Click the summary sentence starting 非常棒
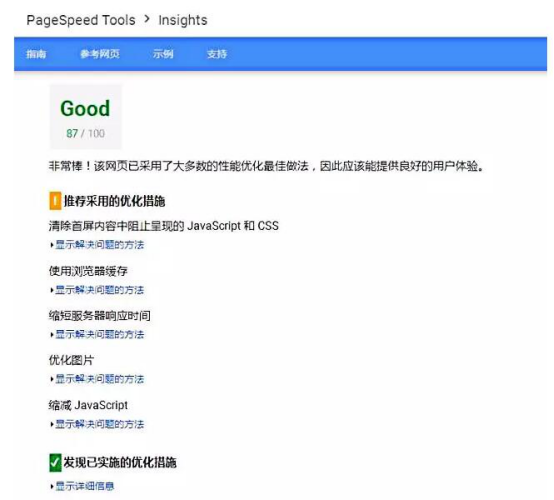 (266, 166)
